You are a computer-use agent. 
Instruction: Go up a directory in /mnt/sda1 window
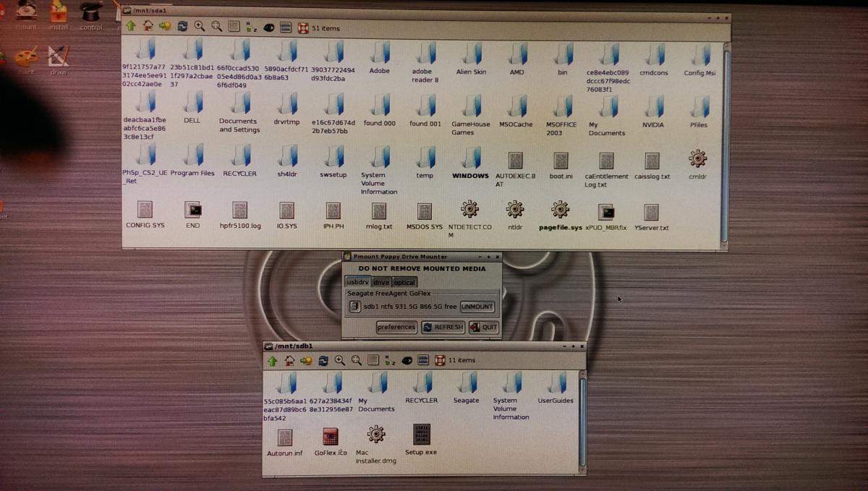(x=131, y=26)
